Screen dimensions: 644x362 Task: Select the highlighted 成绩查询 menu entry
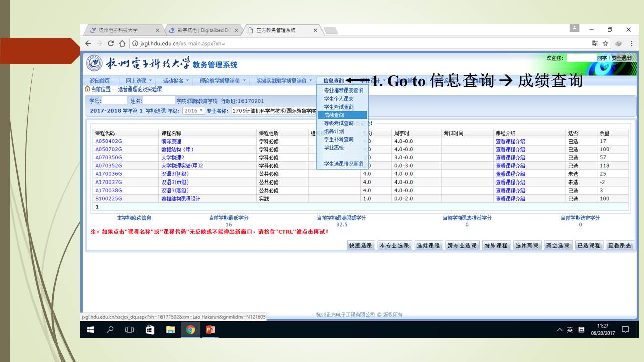pyautogui.click(x=343, y=115)
